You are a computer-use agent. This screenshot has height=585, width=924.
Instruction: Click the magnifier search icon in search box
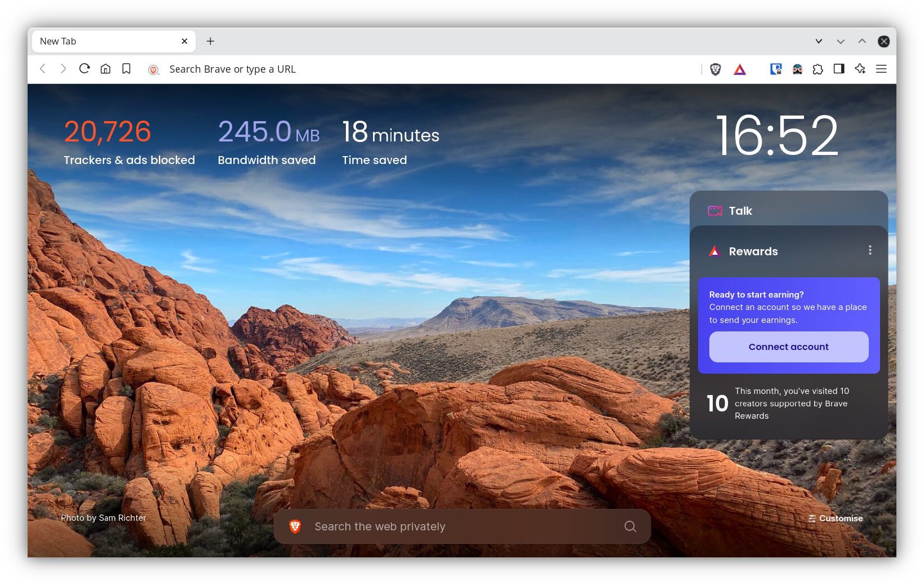tap(630, 526)
